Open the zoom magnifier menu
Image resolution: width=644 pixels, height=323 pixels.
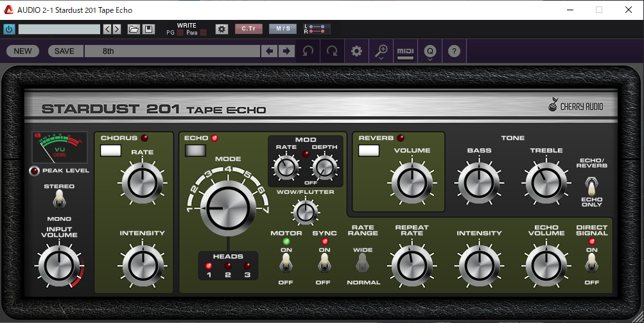tap(381, 51)
